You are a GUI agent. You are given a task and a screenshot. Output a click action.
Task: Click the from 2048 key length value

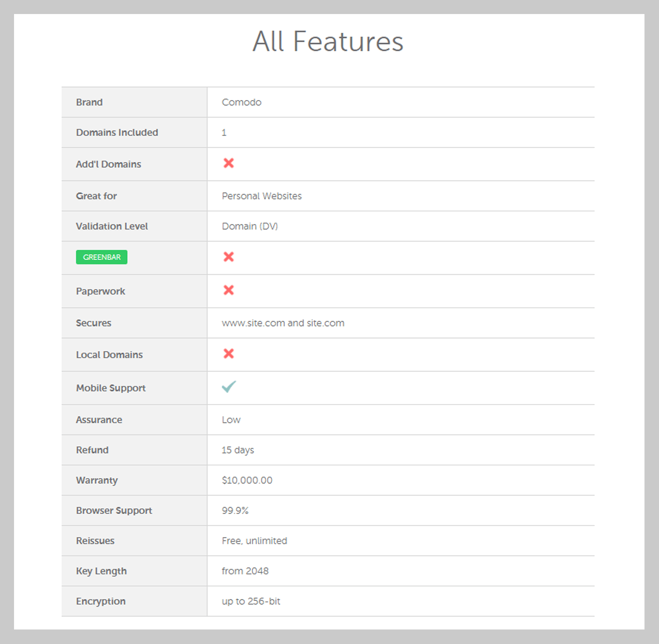[x=245, y=571]
